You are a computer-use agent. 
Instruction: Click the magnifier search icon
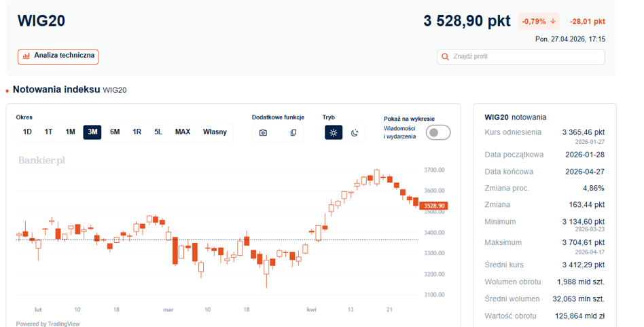[445, 56]
